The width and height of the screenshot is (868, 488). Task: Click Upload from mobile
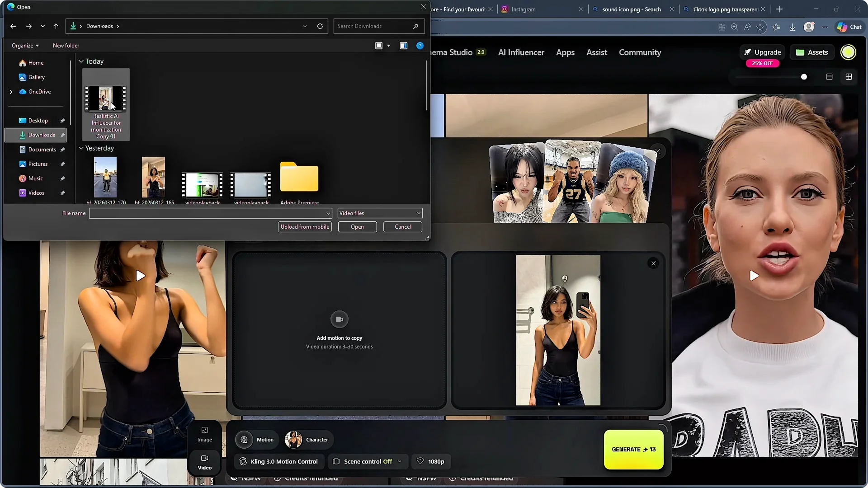pyautogui.click(x=304, y=227)
